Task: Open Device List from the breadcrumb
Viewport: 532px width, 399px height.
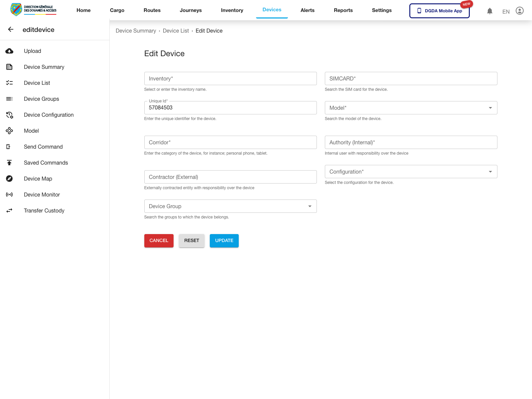Action: coord(176,31)
